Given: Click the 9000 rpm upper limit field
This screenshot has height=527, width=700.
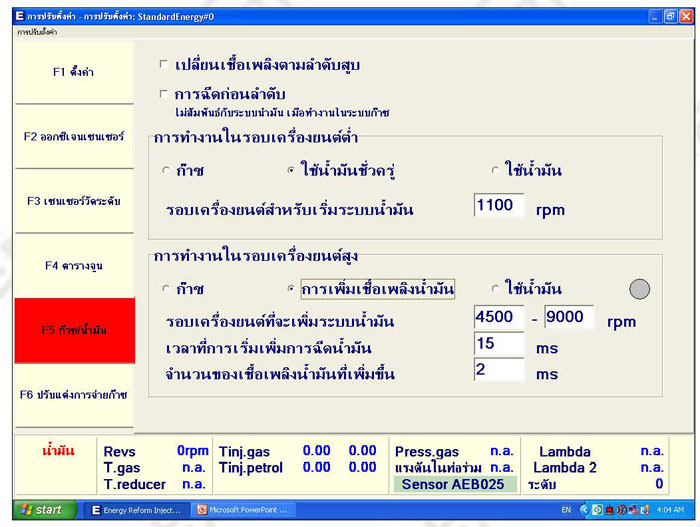Looking at the screenshot, I should click(568, 319).
